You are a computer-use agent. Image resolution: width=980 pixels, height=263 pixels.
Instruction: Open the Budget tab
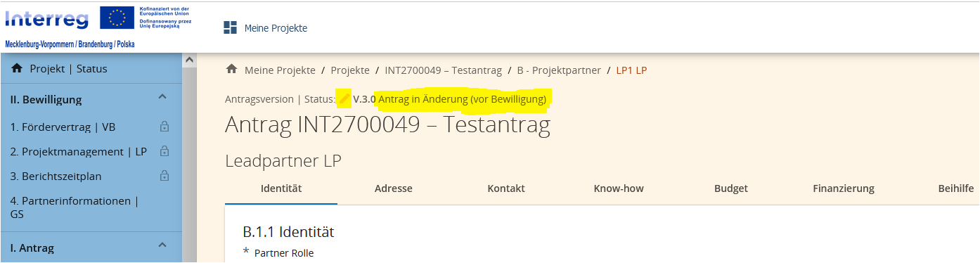point(731,188)
